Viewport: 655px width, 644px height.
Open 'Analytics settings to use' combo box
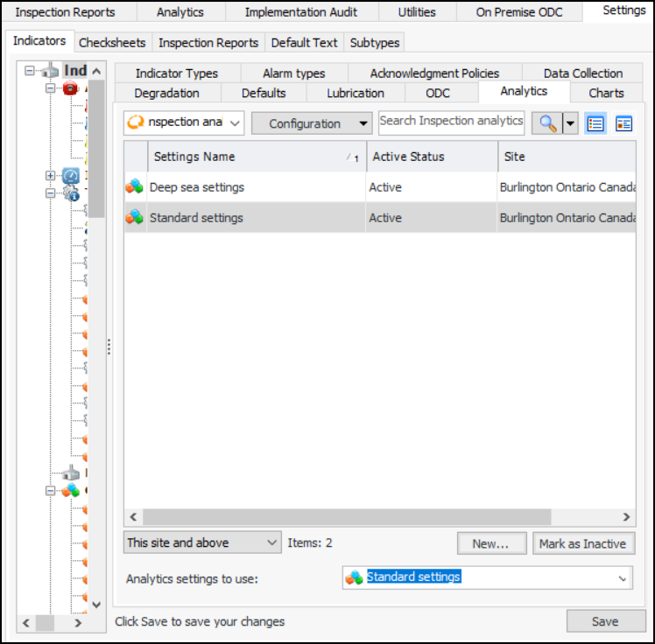[488, 578]
